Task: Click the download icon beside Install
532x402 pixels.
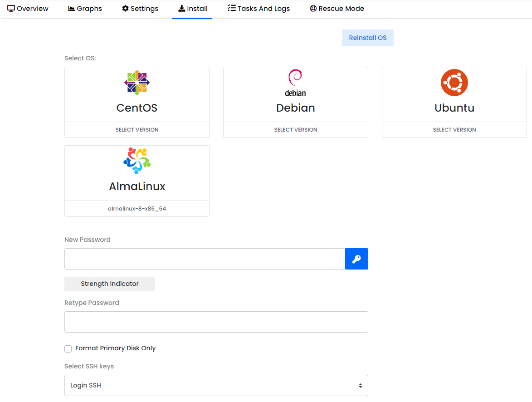Action: (182, 9)
